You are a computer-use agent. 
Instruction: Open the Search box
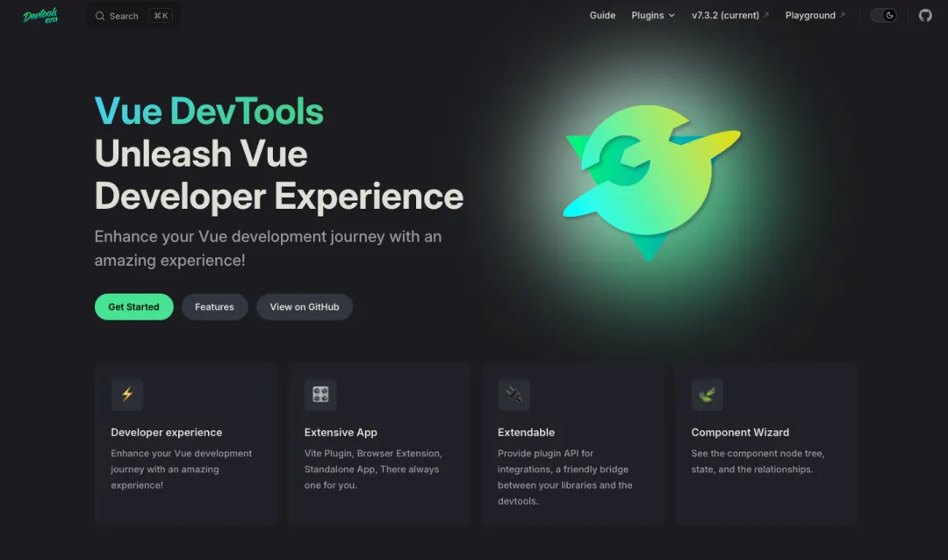coord(133,16)
